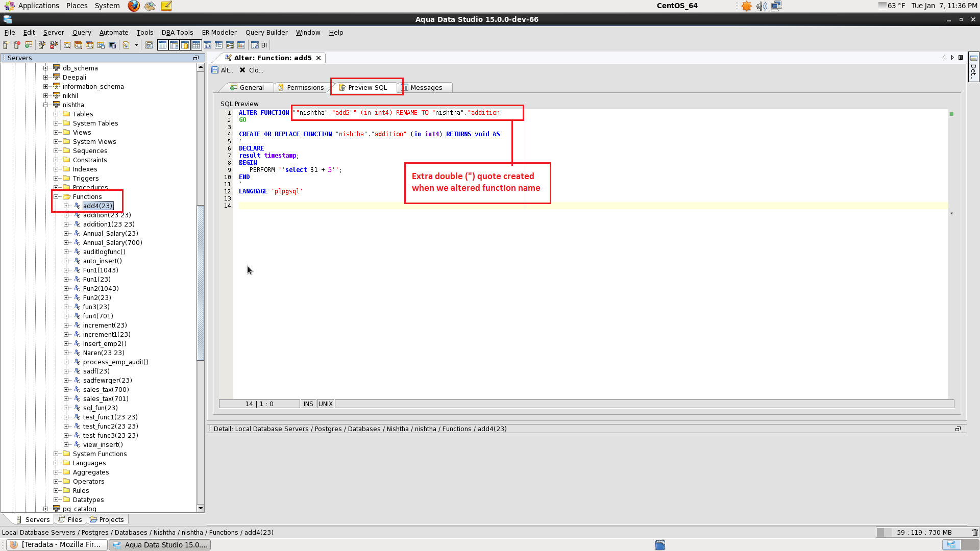Click the Clo... close button
The width and height of the screenshot is (980, 551).
pyautogui.click(x=251, y=70)
